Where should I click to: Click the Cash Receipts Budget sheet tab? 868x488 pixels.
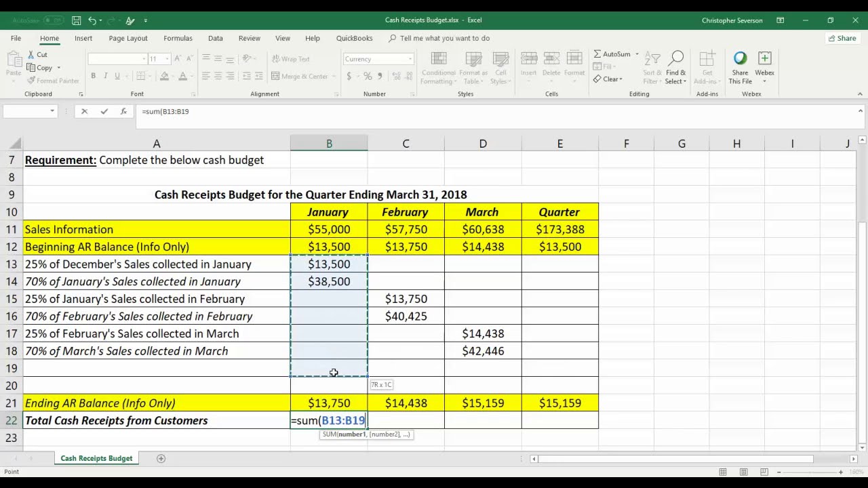pyautogui.click(x=96, y=458)
